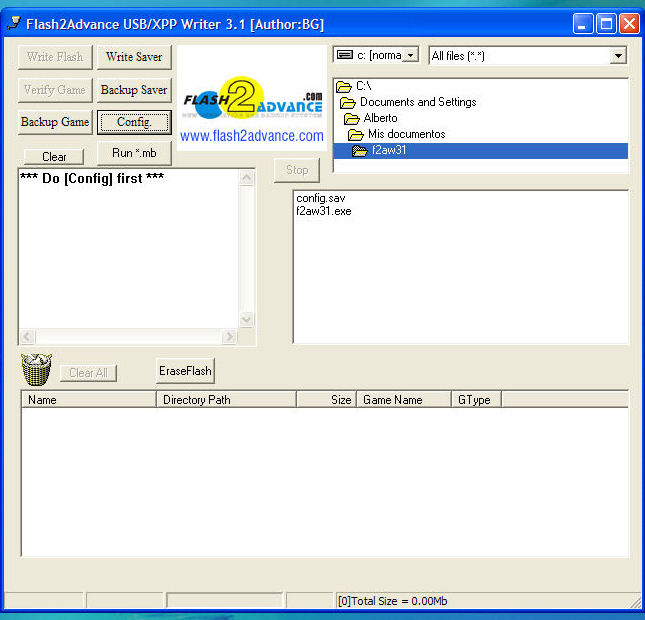Click the log scroll left arrow
The image size is (645, 620).
click(x=28, y=337)
